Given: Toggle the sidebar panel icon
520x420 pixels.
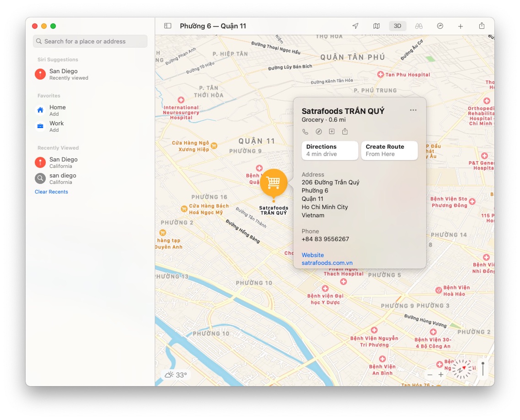Looking at the screenshot, I should click(x=168, y=26).
